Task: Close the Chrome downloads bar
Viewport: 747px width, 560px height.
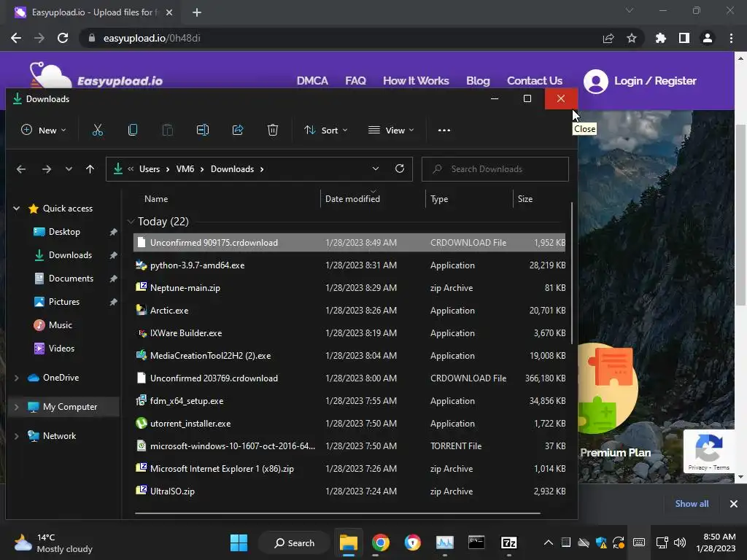Action: click(x=734, y=504)
